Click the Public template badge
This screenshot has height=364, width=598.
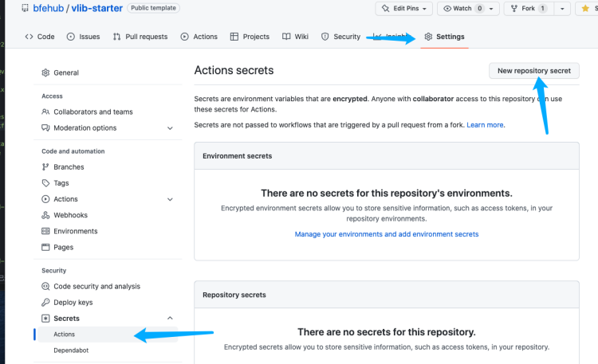(153, 8)
